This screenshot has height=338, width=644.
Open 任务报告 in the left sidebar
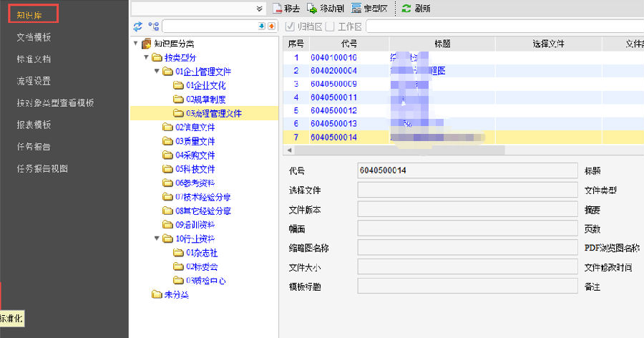(34, 146)
